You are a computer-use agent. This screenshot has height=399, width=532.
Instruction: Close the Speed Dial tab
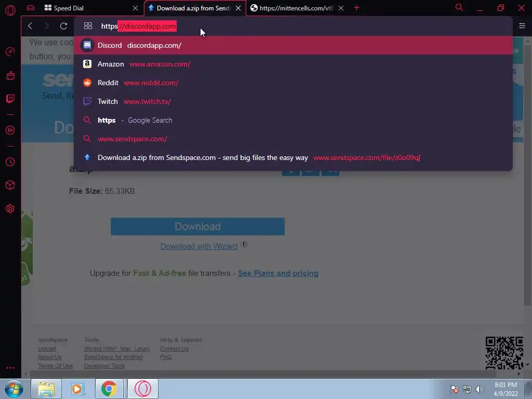136,8
